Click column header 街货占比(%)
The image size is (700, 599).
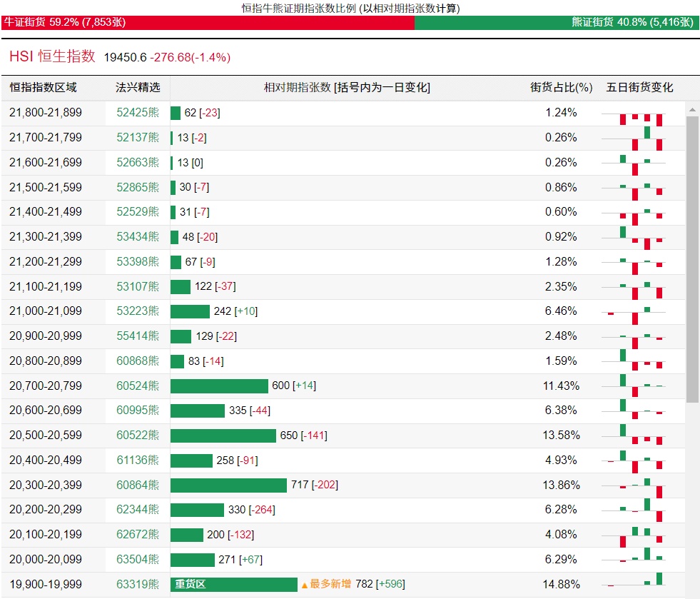[x=561, y=87]
